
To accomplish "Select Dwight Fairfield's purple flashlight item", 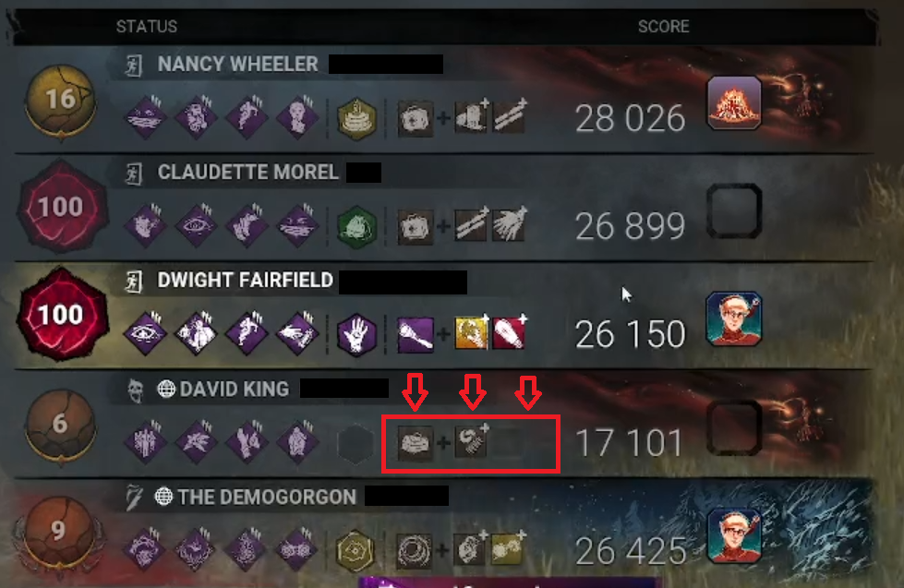I will tap(416, 334).
